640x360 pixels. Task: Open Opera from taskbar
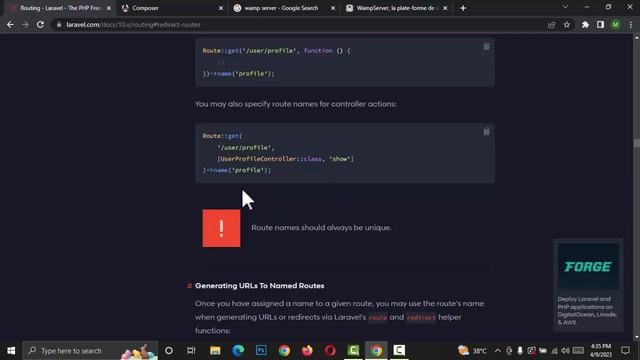[330, 351]
